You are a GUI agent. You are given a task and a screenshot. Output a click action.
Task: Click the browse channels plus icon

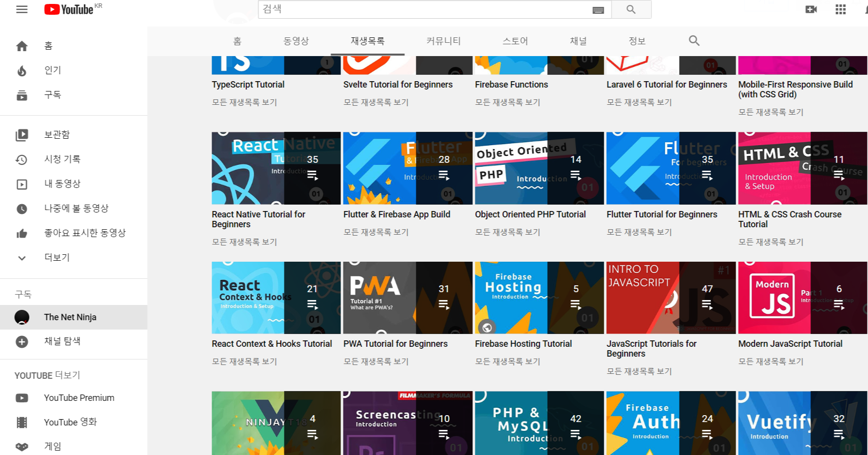point(22,342)
